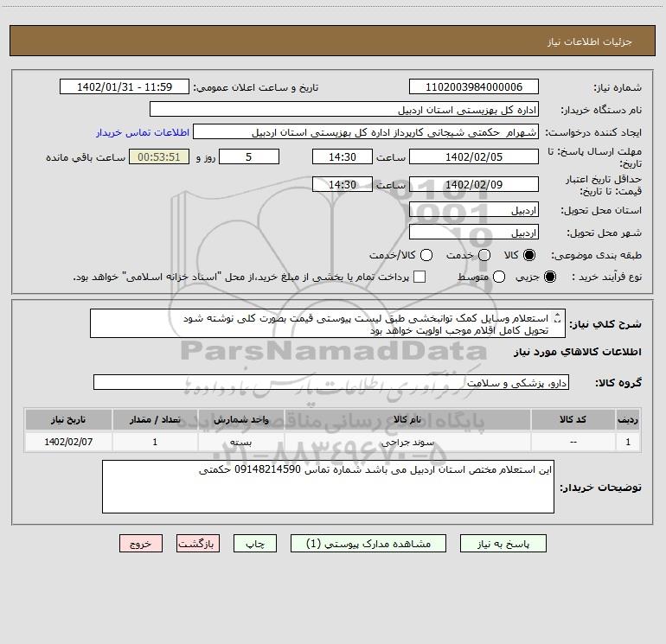Open مشاهده مدارک پیوستی (1) button

(x=368, y=544)
